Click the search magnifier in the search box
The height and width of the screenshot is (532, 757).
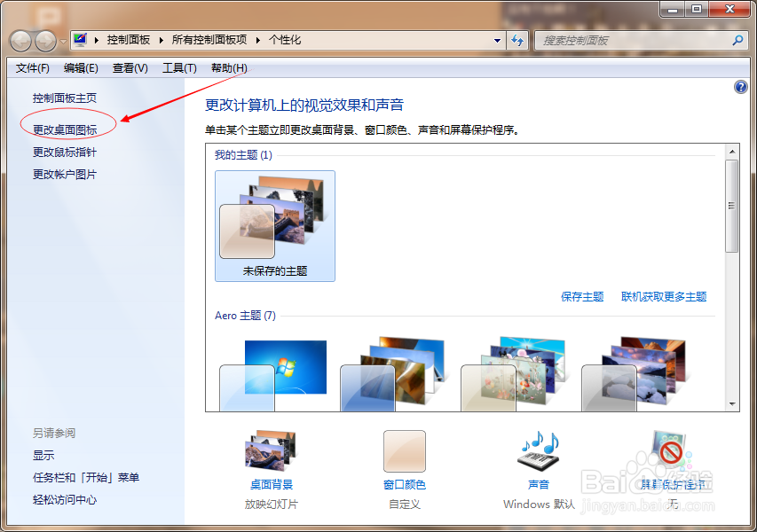pyautogui.click(x=738, y=40)
